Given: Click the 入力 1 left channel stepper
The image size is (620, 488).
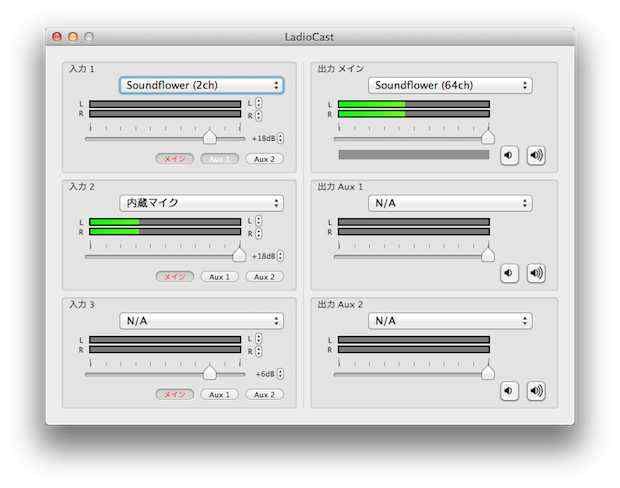Looking at the screenshot, I should (x=259, y=103).
